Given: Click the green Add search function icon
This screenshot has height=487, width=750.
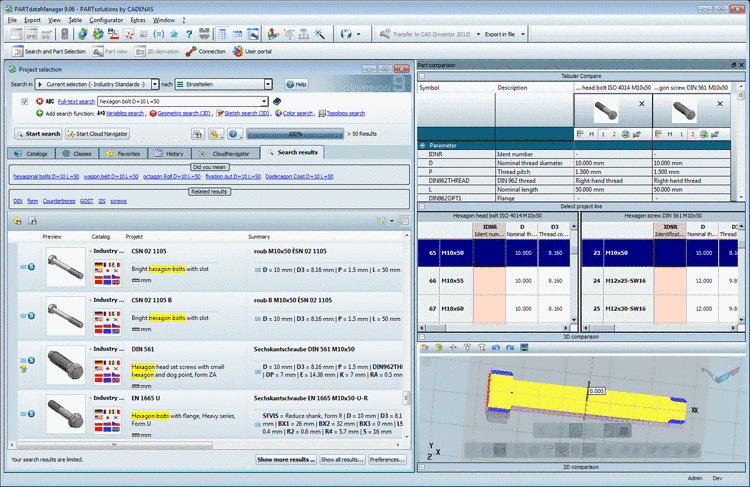Looking at the screenshot, I should (x=40, y=114).
